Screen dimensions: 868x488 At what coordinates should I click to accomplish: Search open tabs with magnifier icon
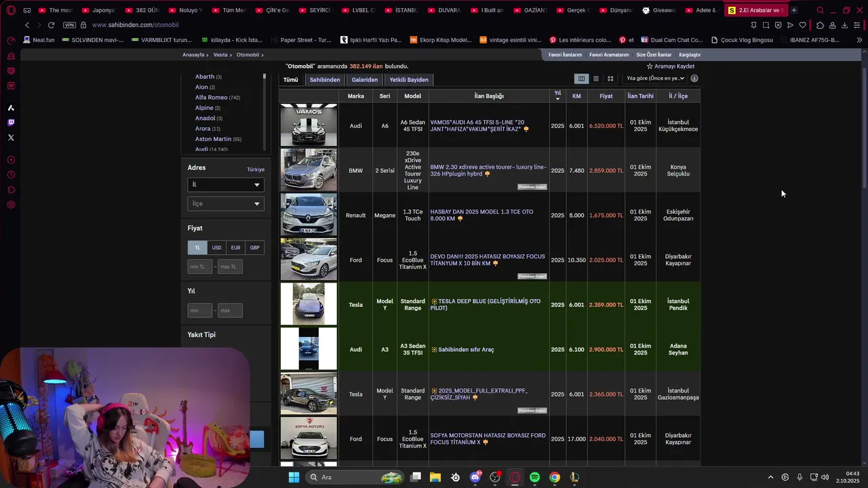[x=820, y=10]
